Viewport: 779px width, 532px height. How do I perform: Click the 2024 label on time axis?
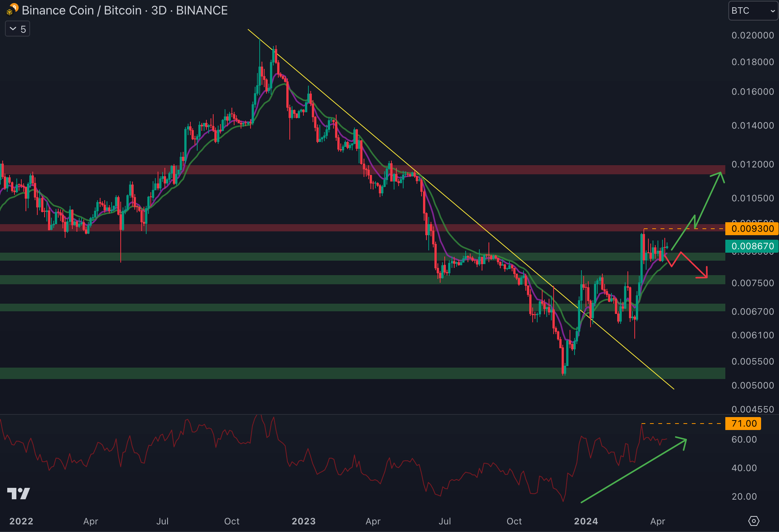[586, 521]
